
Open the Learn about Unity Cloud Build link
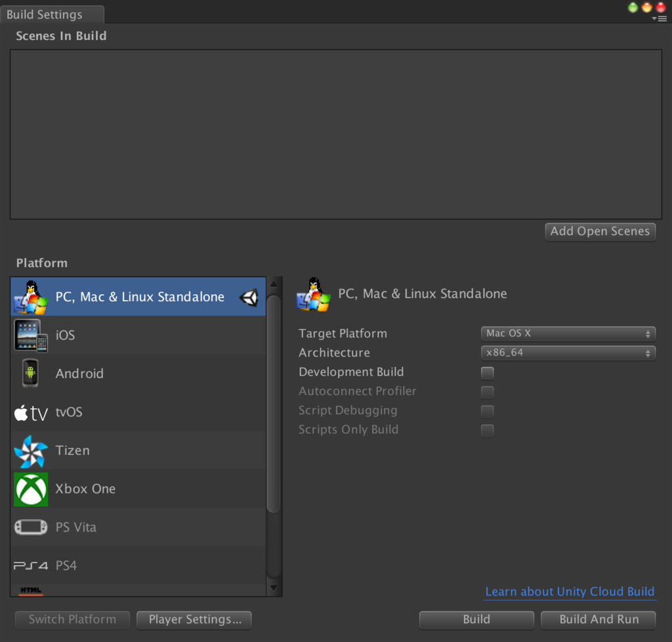(570, 592)
